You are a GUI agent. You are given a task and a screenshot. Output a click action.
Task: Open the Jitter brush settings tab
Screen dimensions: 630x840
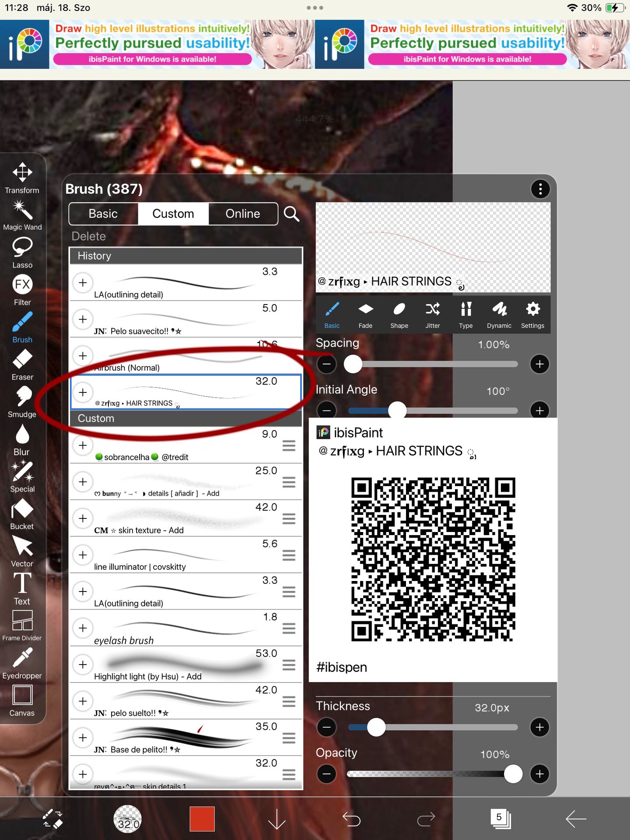tap(433, 315)
